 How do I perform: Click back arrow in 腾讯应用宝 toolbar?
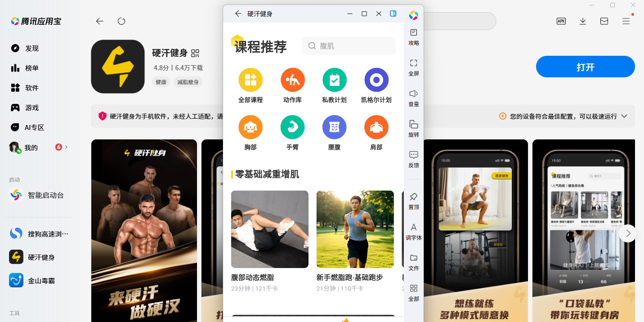pos(100,21)
